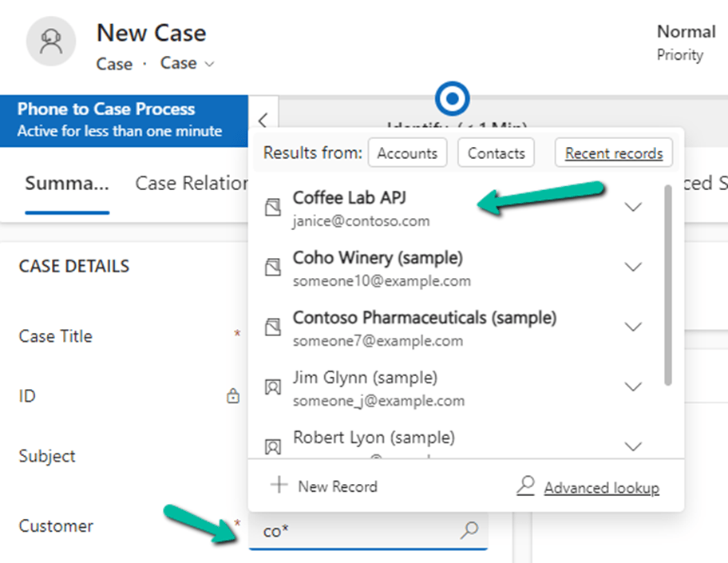
Task: Filter results by Contacts
Action: [x=496, y=153]
